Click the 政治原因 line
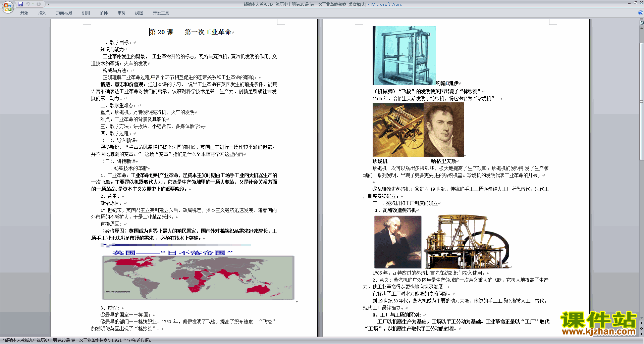This screenshot has width=644, height=344. [111, 203]
